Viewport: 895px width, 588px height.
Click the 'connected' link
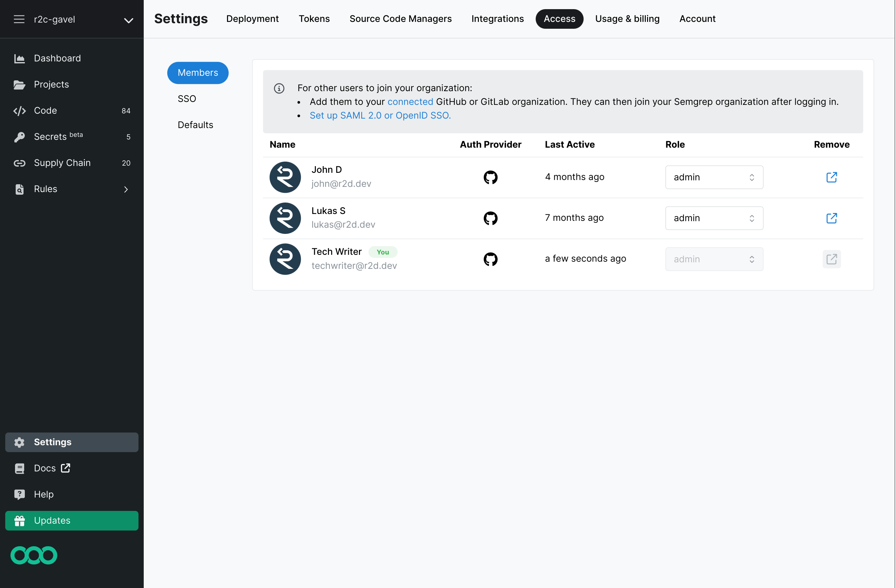coord(410,102)
